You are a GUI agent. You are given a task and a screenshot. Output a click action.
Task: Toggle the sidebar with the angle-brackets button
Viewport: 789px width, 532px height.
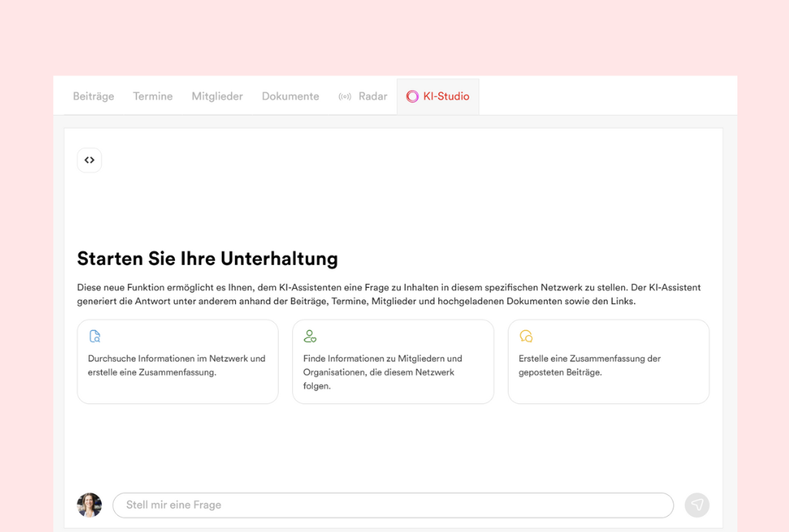pyautogui.click(x=89, y=160)
